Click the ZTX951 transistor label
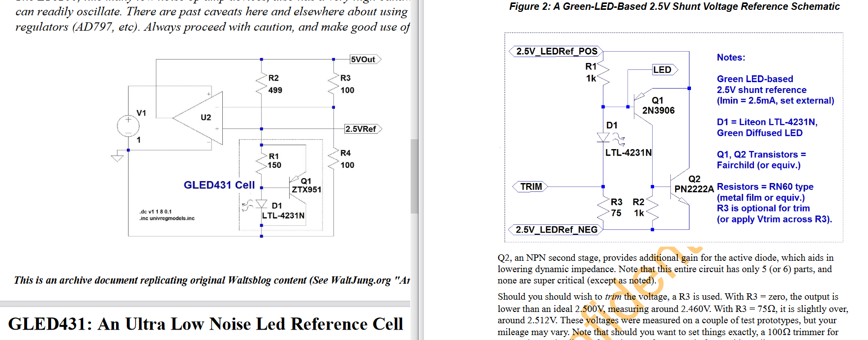The height and width of the screenshot is (340, 868). click(x=306, y=189)
